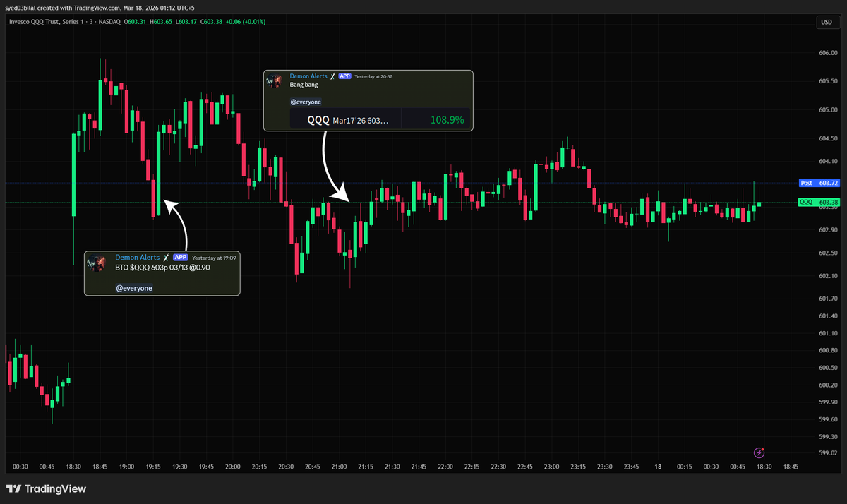Click the X icon beside Demon Alerts in BTO message
The height and width of the screenshot is (504, 847).
(167, 258)
